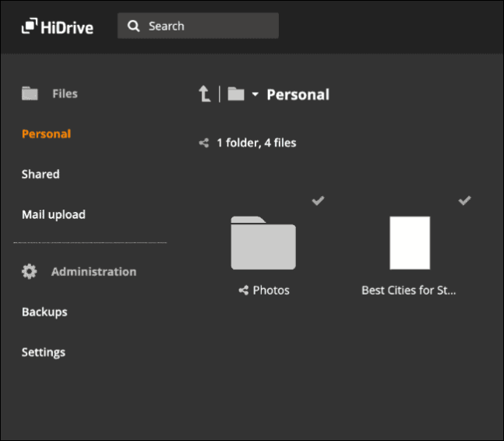Screen dimensions: 504x441
Task: Click the Administration gear icon
Action: click(30, 272)
